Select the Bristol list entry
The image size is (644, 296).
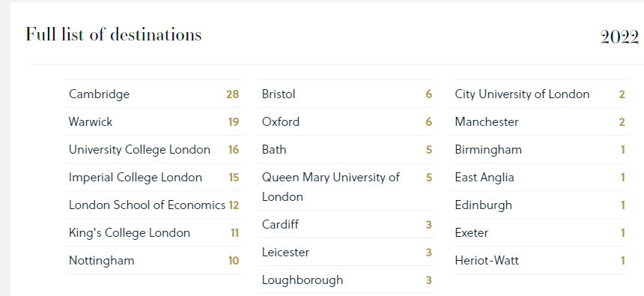tap(347, 94)
